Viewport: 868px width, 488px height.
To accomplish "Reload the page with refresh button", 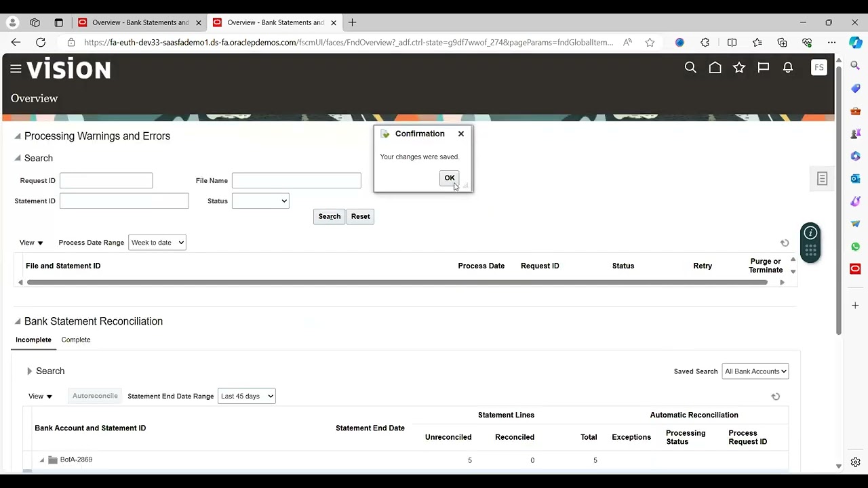I will point(41,42).
